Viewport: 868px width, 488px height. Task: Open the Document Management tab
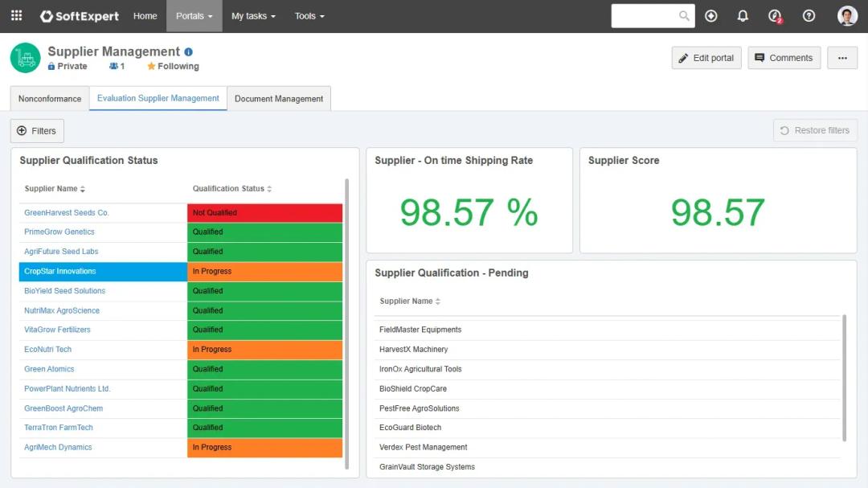pyautogui.click(x=279, y=99)
